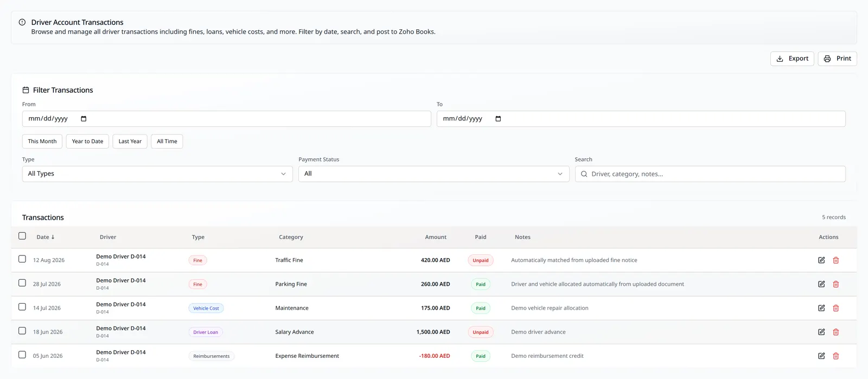Delete the Parking Fine transaction row
This screenshot has width=868, height=379.
(836, 284)
